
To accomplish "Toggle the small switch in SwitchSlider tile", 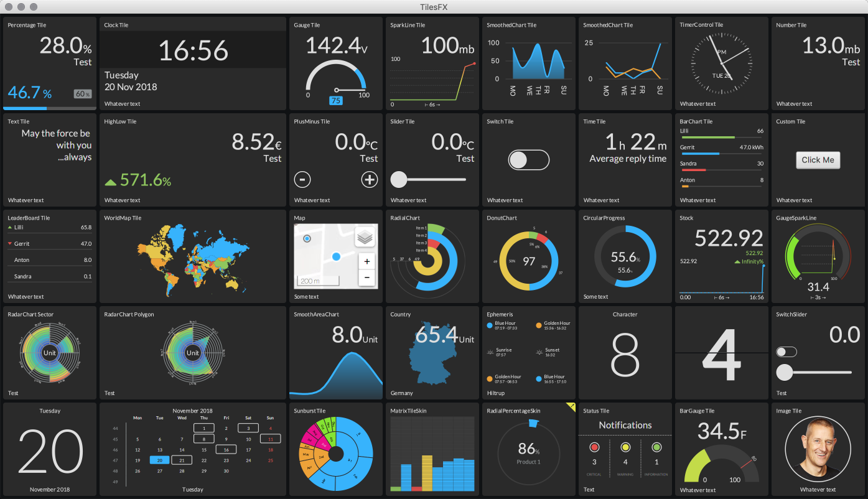I will [x=786, y=352].
